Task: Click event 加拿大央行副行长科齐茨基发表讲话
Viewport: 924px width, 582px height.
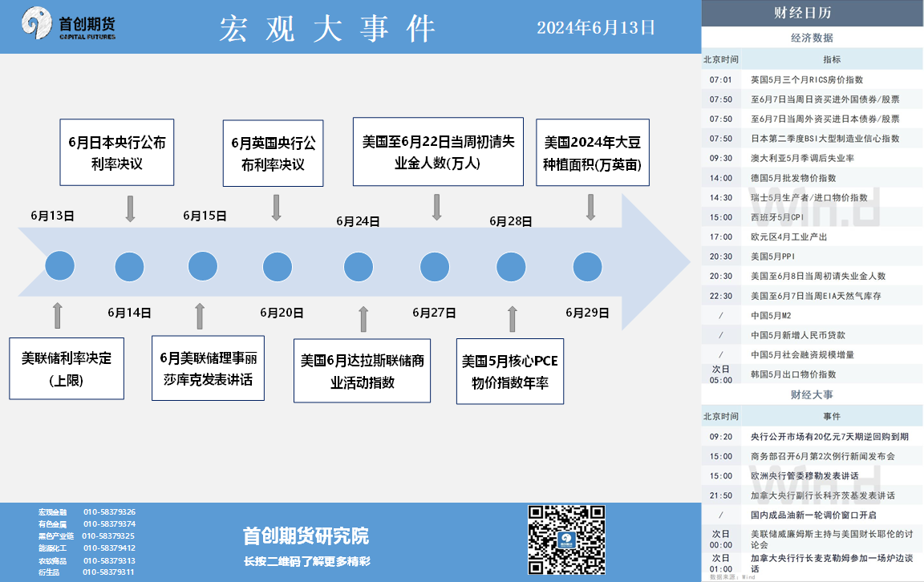Action: coord(812,495)
